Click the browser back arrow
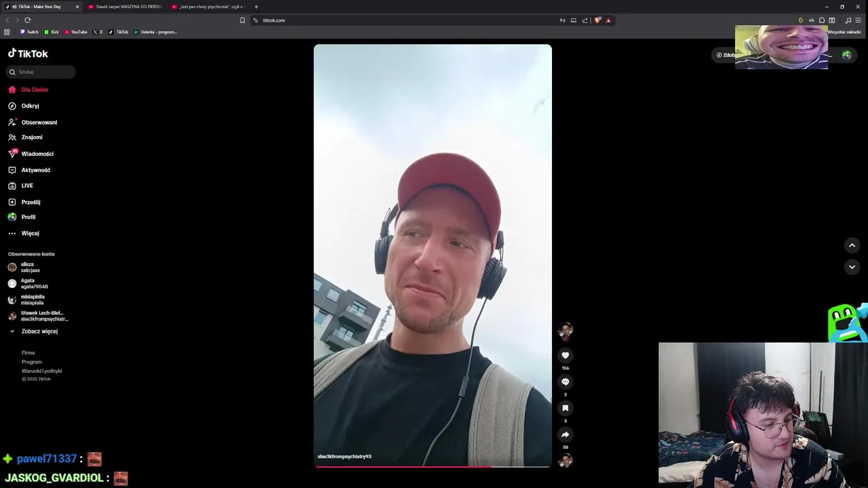This screenshot has width=868, height=488. 7,20
